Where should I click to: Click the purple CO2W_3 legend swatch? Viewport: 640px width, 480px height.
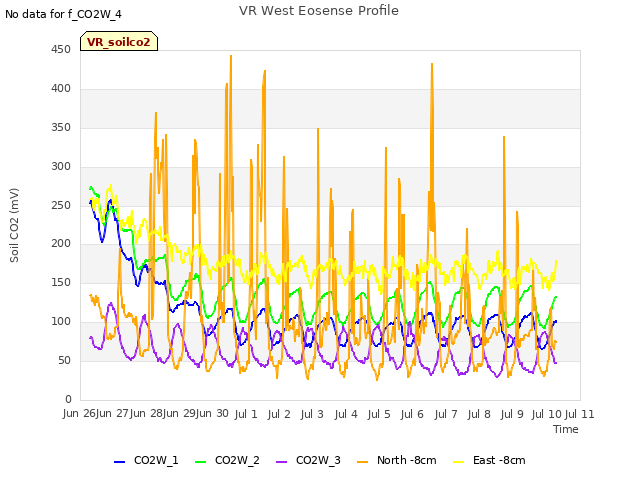point(282,462)
